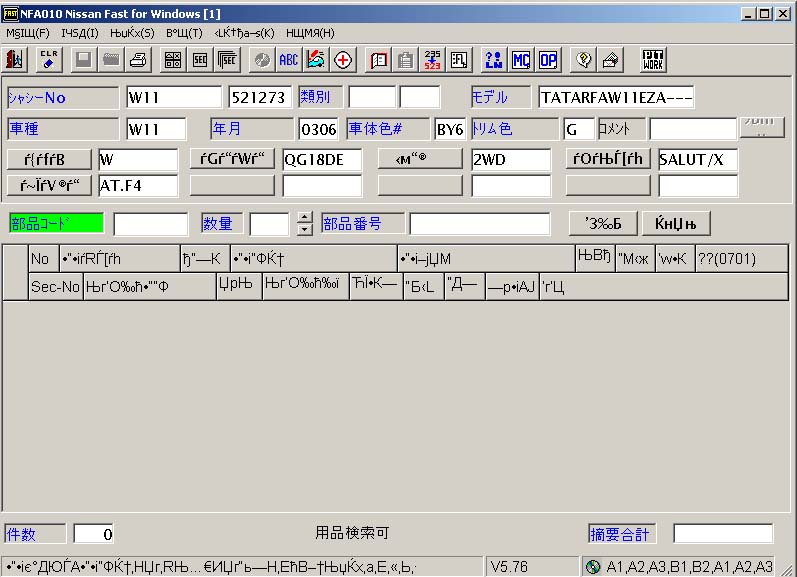Viewport: 797px width, 577px height.
Task: Click the quantity spinner down arrow
Action: click(304, 229)
